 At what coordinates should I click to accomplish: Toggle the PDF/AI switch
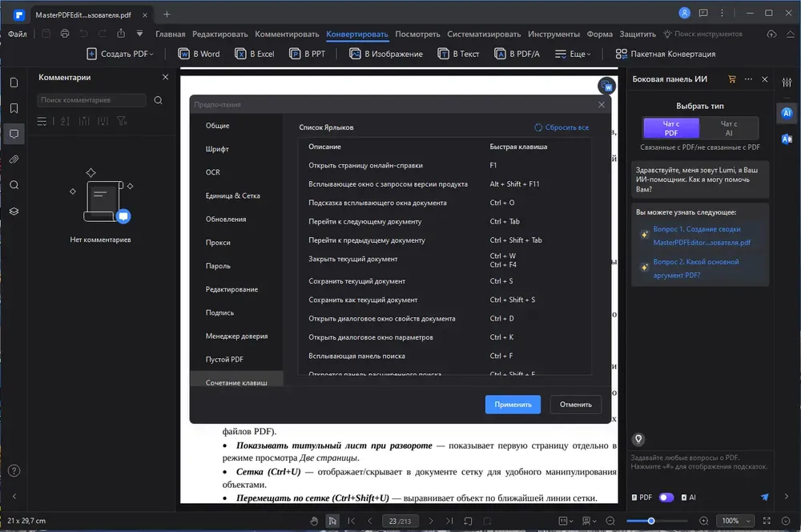[666, 498]
